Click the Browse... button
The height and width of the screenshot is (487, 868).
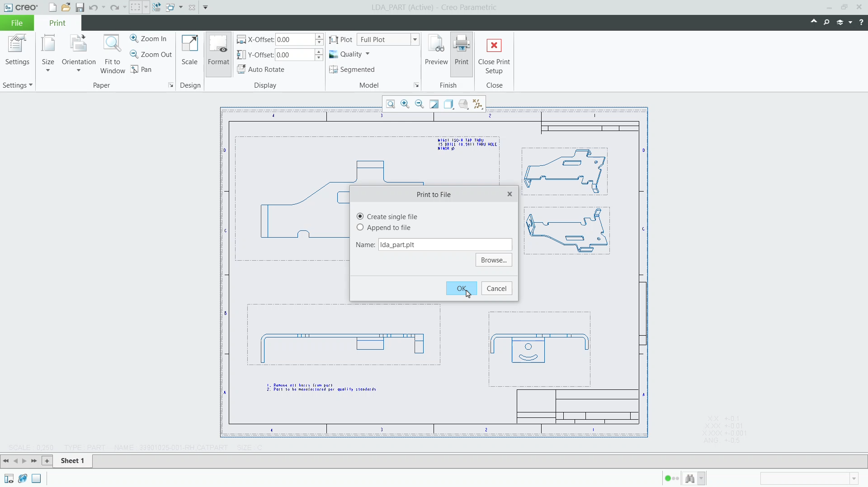(x=494, y=260)
